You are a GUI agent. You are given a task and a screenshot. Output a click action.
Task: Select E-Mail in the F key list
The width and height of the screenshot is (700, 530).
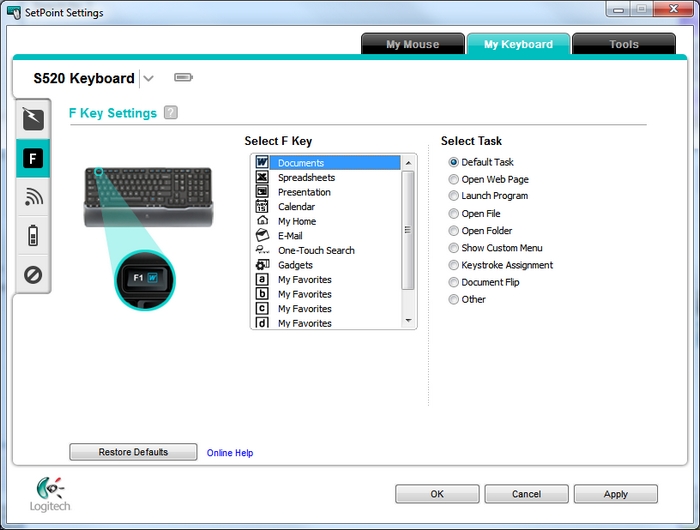click(327, 235)
